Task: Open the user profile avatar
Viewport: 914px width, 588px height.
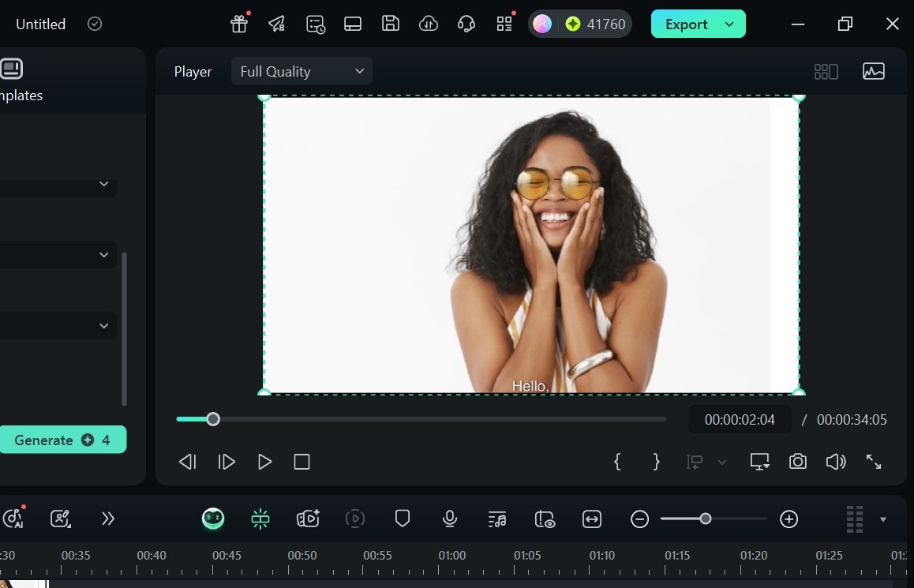Action: click(x=542, y=24)
